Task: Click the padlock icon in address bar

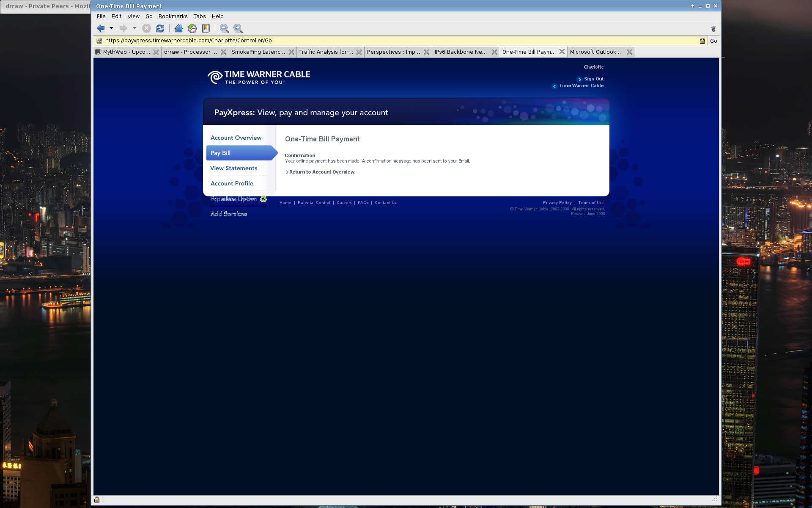Action: click(702, 41)
